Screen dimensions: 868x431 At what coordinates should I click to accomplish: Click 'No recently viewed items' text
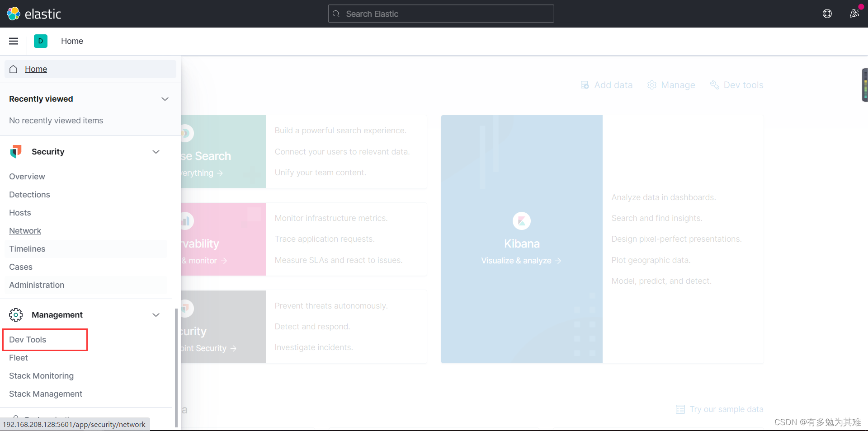tap(56, 121)
